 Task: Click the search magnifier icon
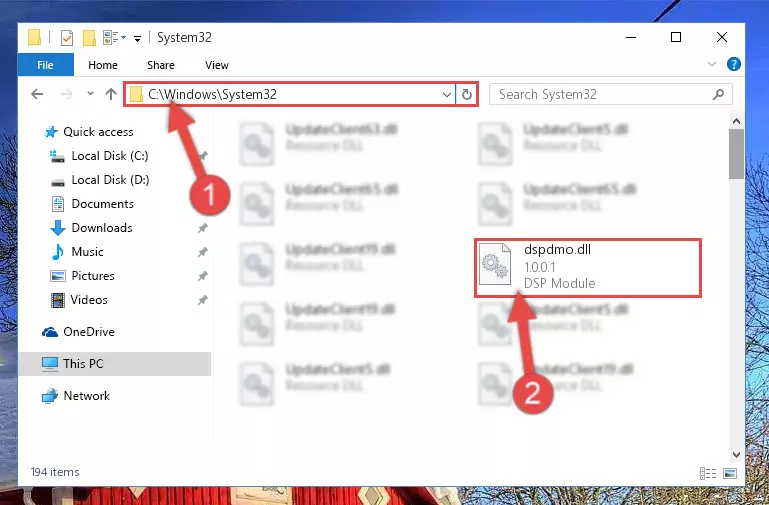coord(718,94)
